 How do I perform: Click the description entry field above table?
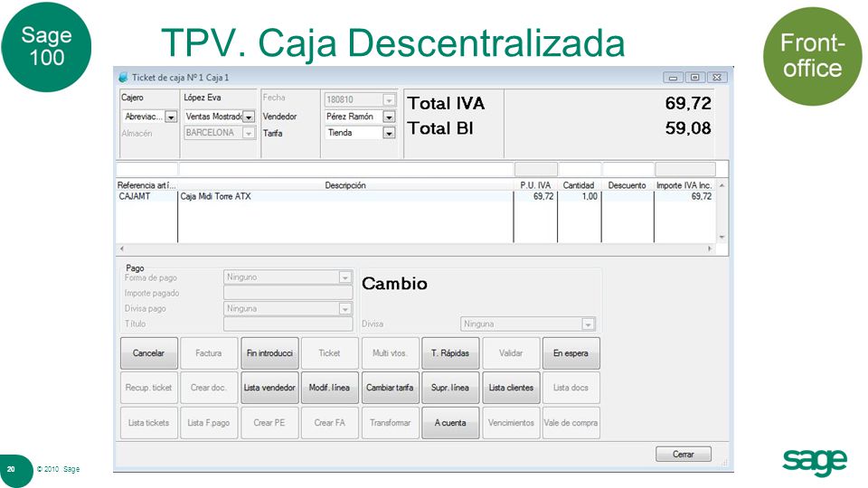346,169
